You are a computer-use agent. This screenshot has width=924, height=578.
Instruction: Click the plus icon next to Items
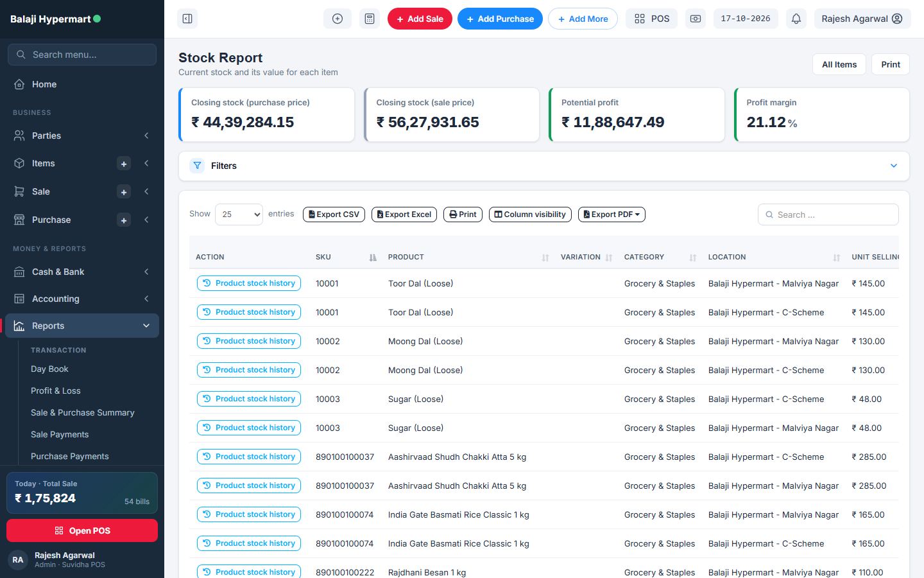pyautogui.click(x=124, y=164)
